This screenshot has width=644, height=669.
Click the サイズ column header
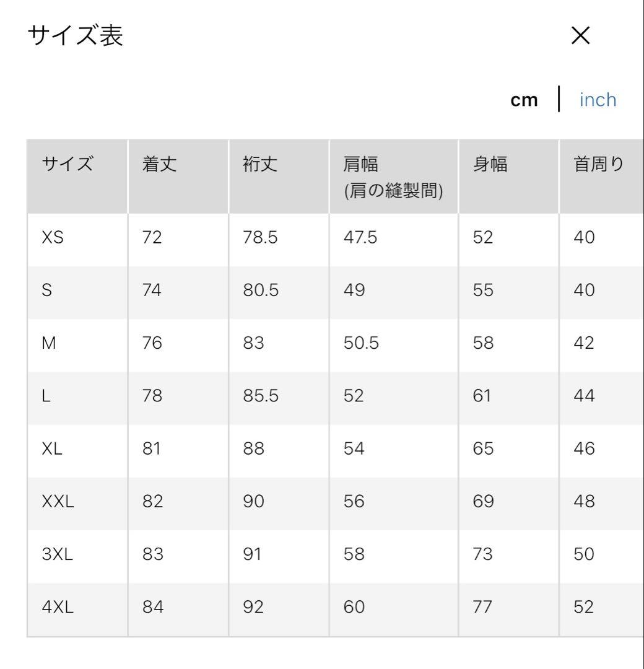click(x=67, y=164)
